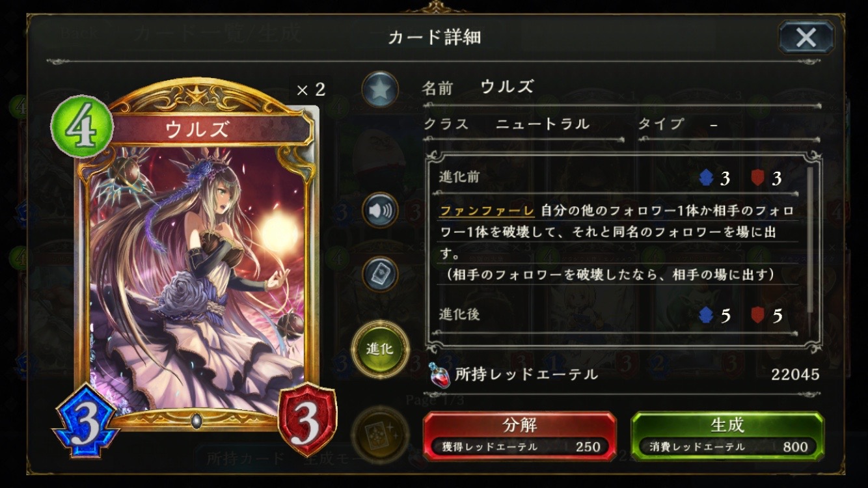
Task: Click the 分解 liquefy button
Action: point(519,435)
